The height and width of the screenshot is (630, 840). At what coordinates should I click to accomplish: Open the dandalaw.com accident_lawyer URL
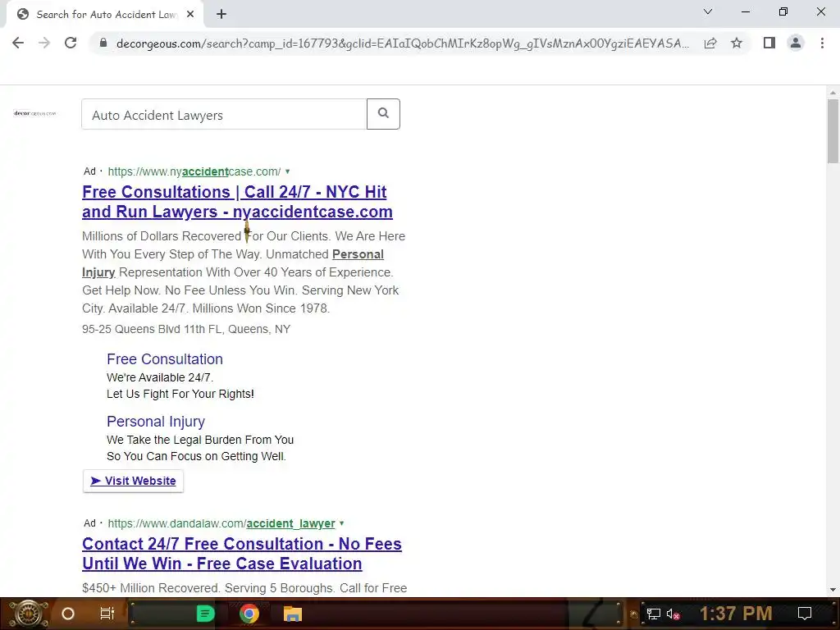[x=221, y=523]
